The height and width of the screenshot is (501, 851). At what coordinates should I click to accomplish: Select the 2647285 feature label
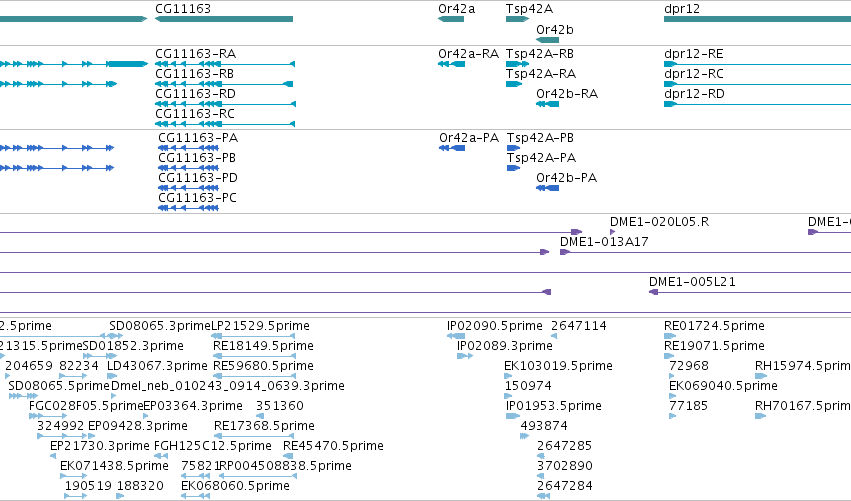[x=564, y=447]
